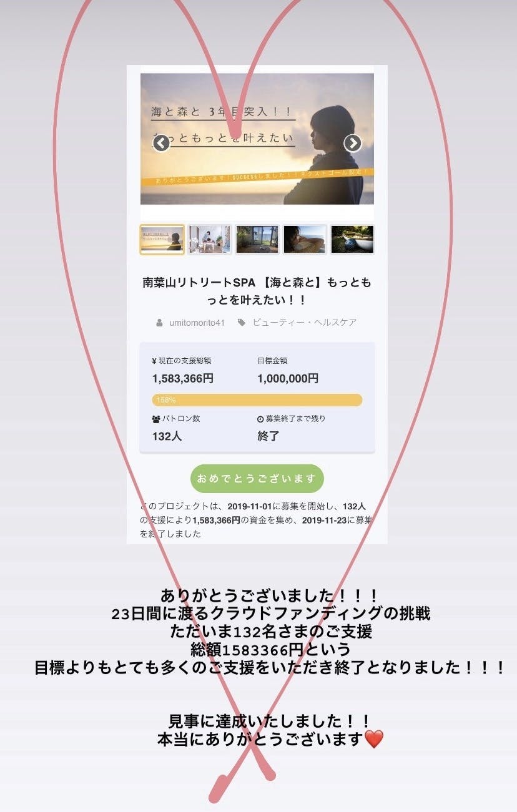Click the tag icon beside ビューティー・ヘルスケア
The height and width of the screenshot is (812, 517).
241,323
